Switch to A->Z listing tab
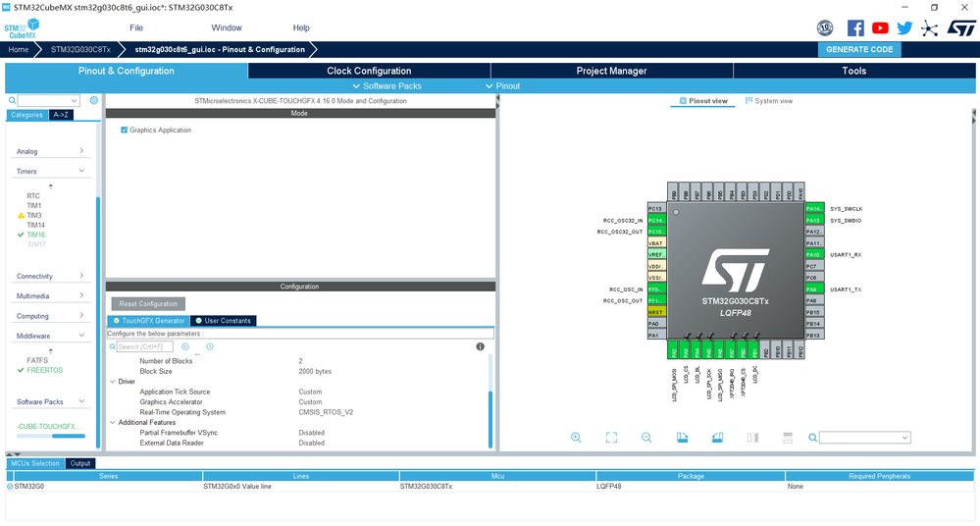Viewport: 980px width, 526px height. tap(61, 115)
